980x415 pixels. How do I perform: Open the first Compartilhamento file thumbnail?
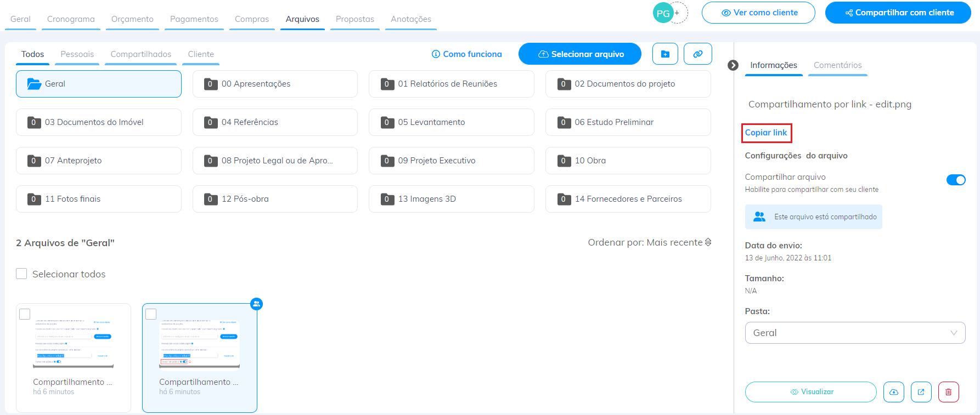click(74, 357)
